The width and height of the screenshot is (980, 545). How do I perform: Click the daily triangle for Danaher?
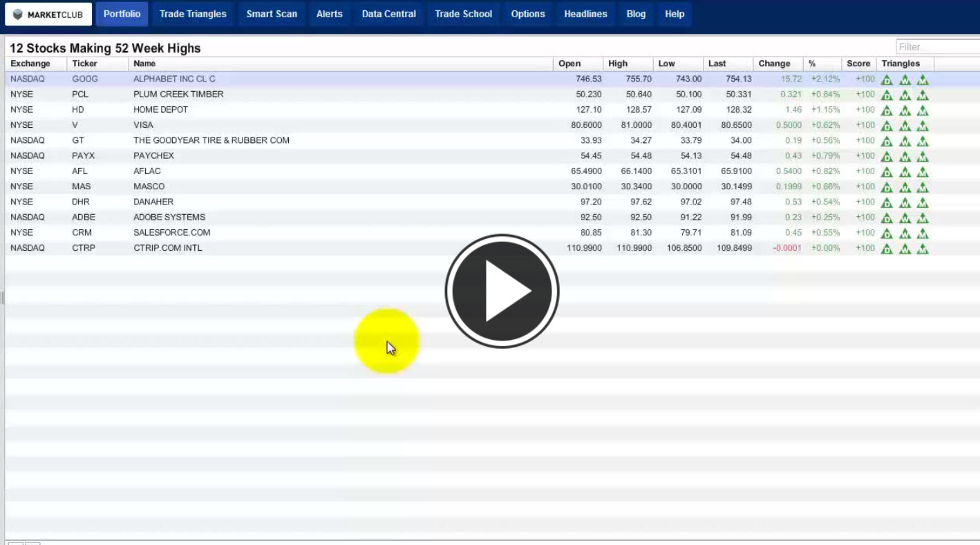coord(887,203)
